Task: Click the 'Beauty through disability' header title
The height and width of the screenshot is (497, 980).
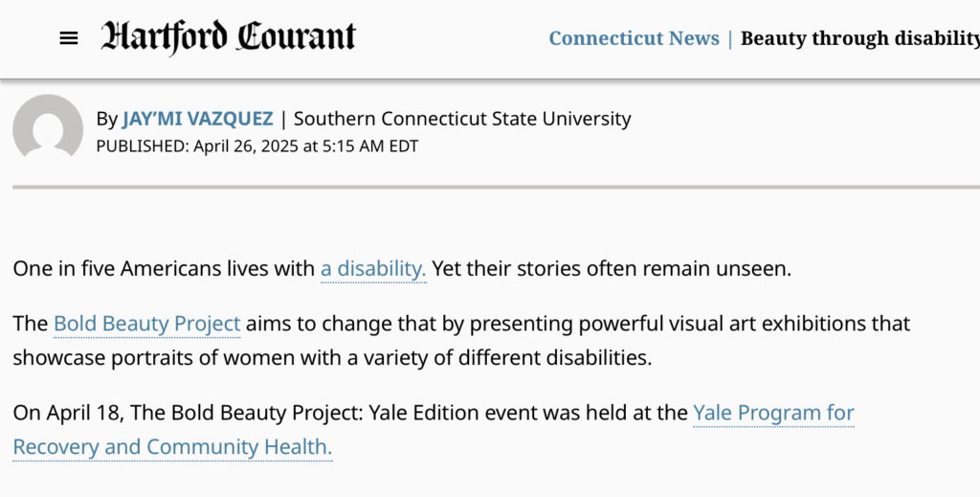Action: [x=860, y=38]
